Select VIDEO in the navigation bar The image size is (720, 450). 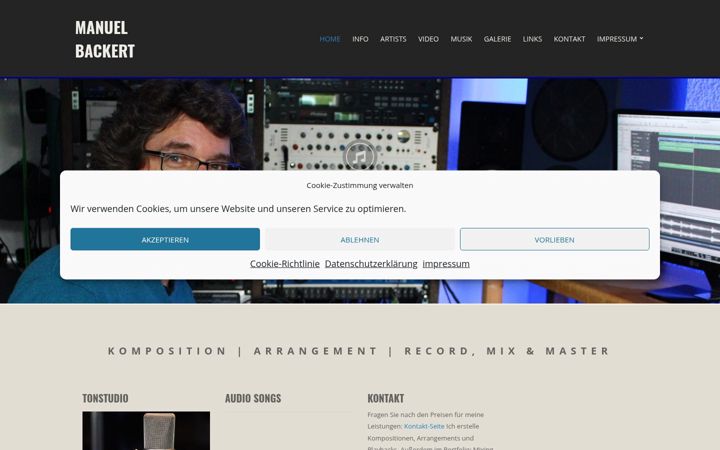click(428, 39)
